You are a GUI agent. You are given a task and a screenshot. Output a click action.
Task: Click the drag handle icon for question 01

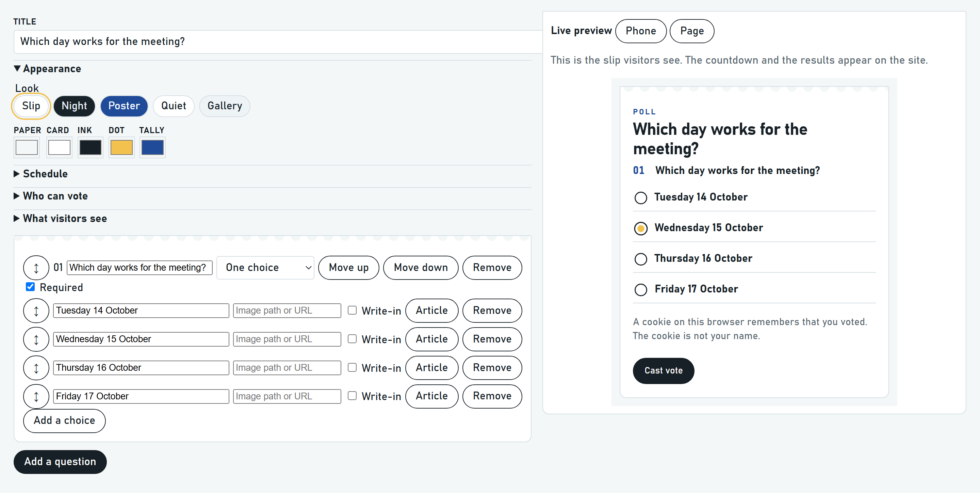(x=36, y=268)
